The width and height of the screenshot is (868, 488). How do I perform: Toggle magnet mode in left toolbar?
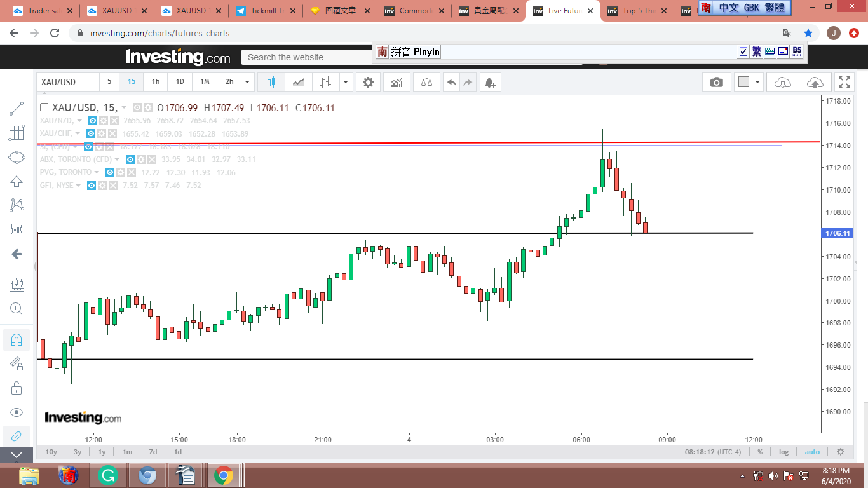17,339
